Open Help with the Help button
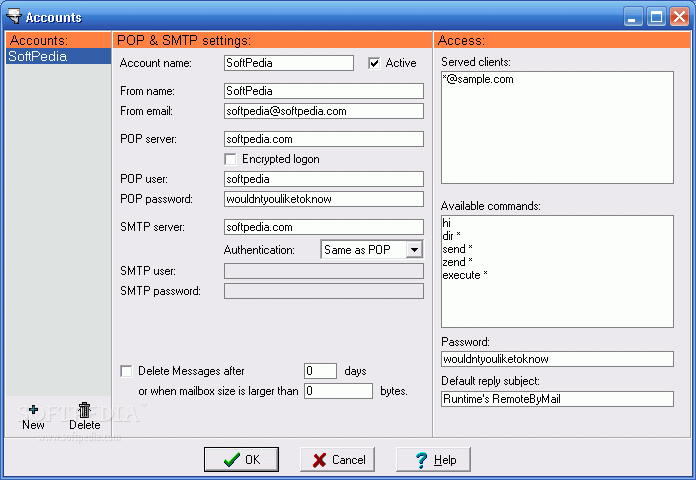Image resolution: width=696 pixels, height=480 pixels. [x=433, y=459]
